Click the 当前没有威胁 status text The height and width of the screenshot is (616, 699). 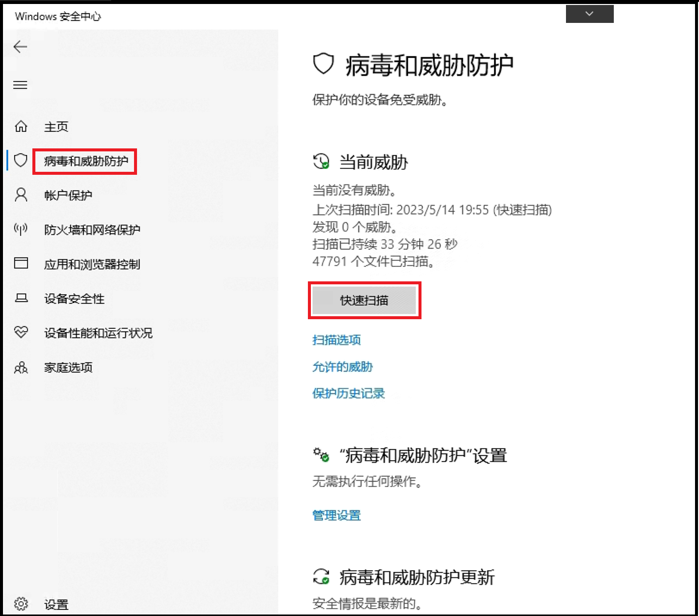click(x=354, y=190)
